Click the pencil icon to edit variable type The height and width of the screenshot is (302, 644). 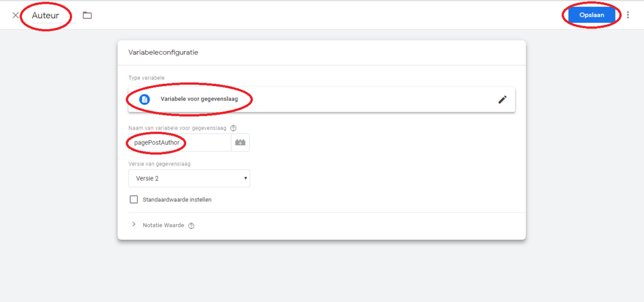click(502, 99)
